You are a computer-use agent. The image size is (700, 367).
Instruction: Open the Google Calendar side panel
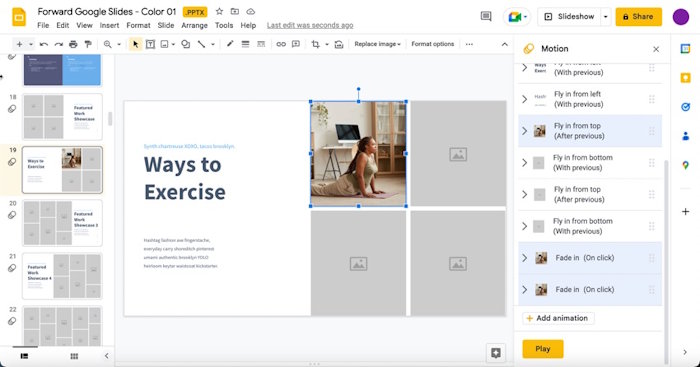pyautogui.click(x=685, y=49)
